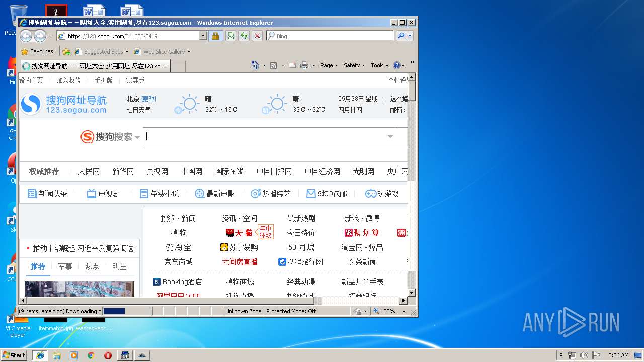Switch to the 军事 news tab
Image resolution: width=644 pixels, height=362 pixels.
(x=65, y=266)
